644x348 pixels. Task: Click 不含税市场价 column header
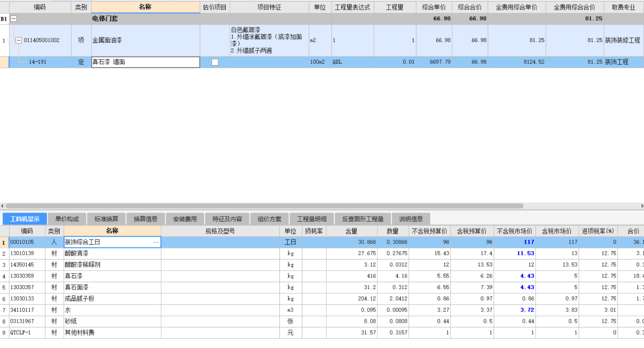coord(515,231)
